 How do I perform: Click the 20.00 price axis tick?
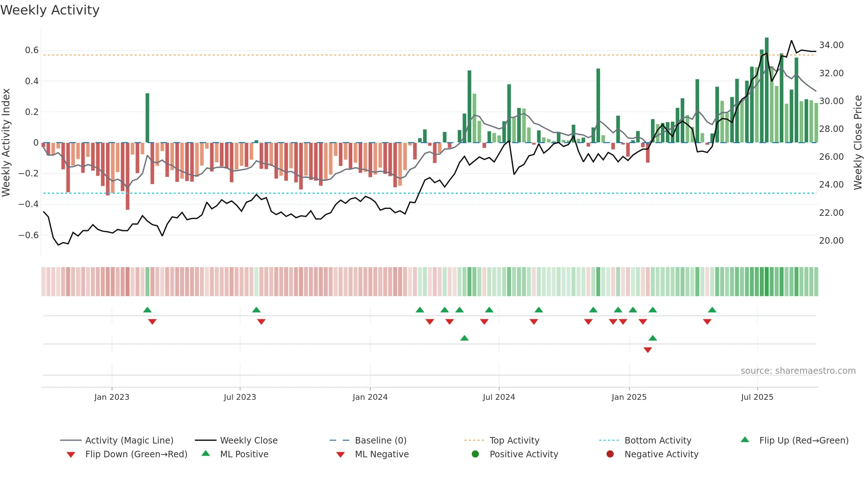click(x=831, y=240)
